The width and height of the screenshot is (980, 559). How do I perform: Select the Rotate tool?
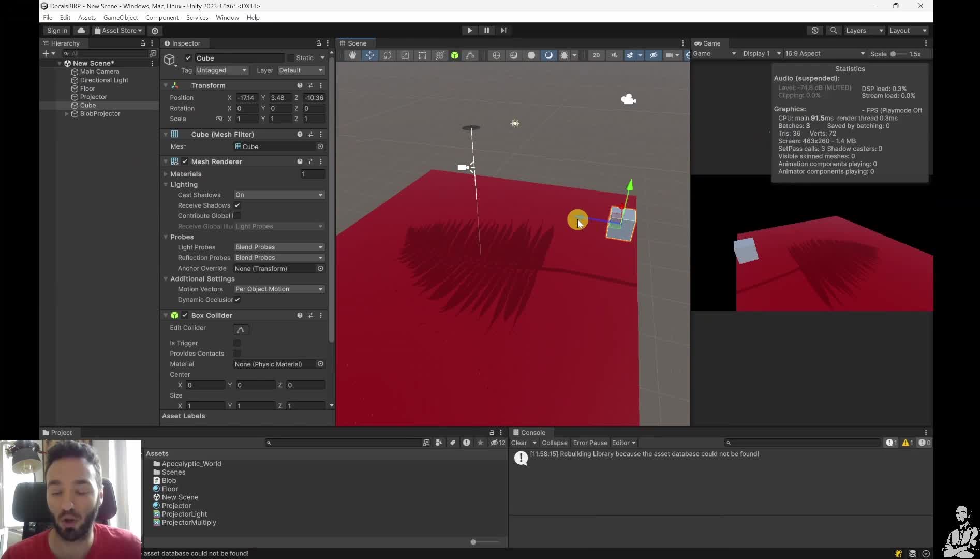click(x=388, y=55)
